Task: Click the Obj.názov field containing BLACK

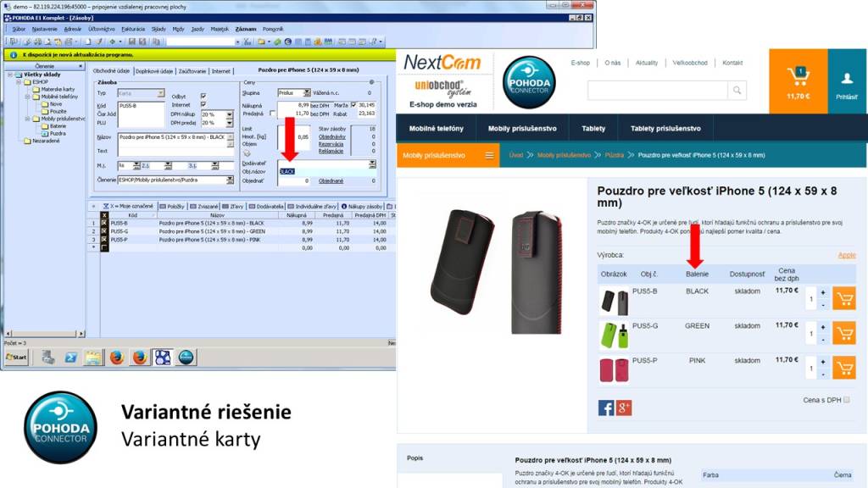Action: click(x=327, y=171)
